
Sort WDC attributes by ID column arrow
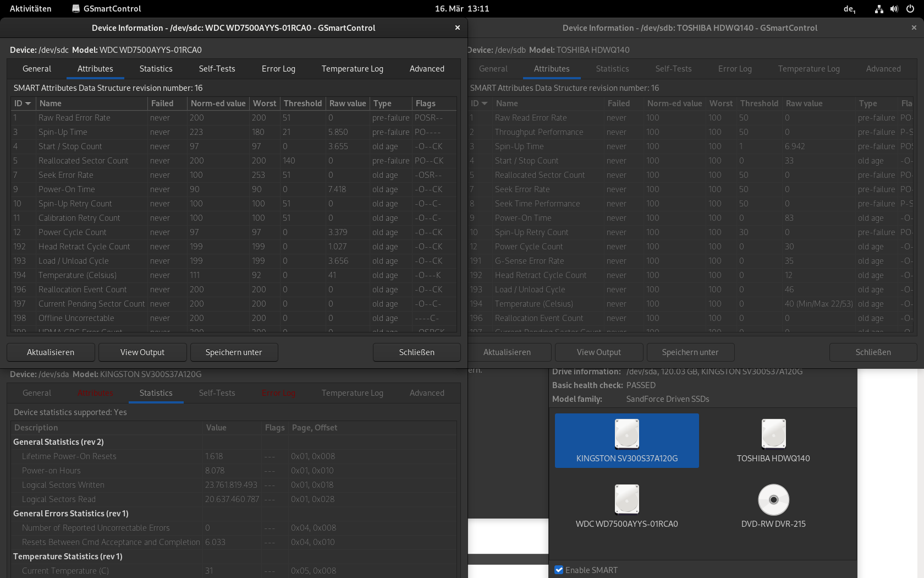28,103
